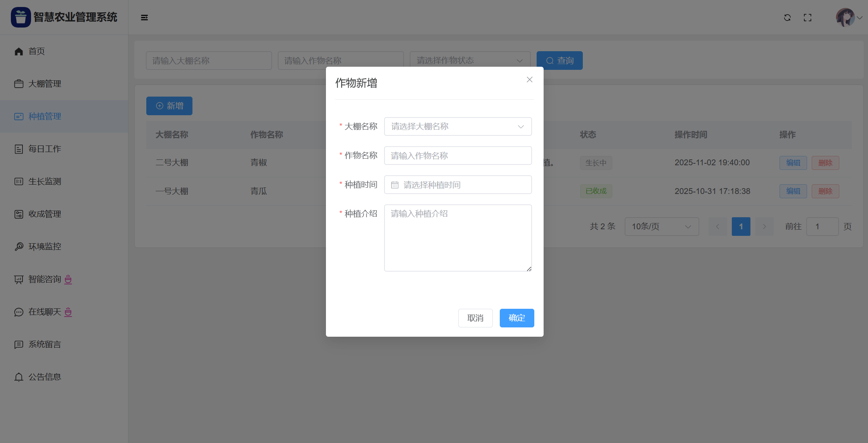Screen dimensions: 868x443
Task: Open 环境监控 from sidebar
Action: [45, 247]
